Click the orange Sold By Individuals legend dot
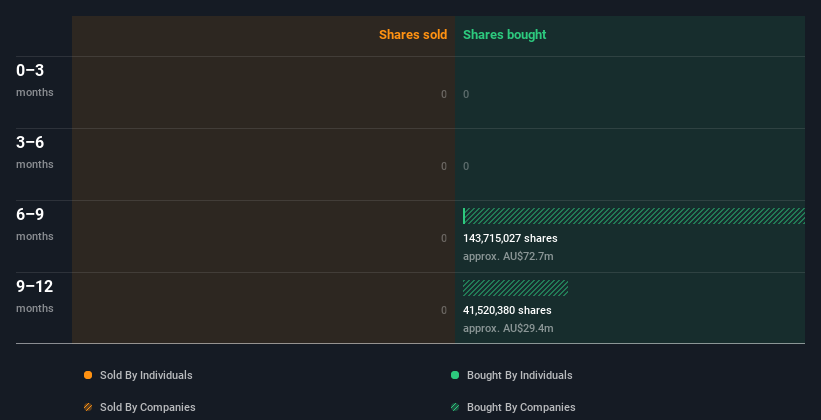Viewport: 821px width, 420px height. 88,375
